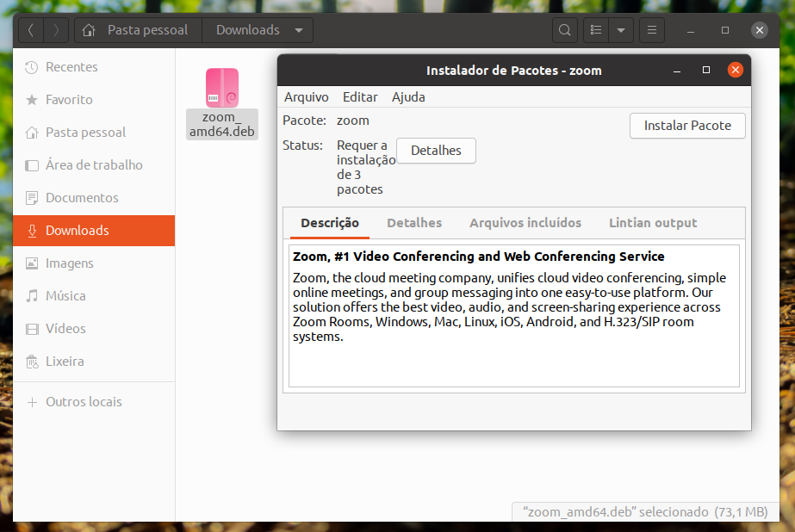Open the Ajuda menu
Image resolution: width=795 pixels, height=532 pixels.
(x=408, y=97)
